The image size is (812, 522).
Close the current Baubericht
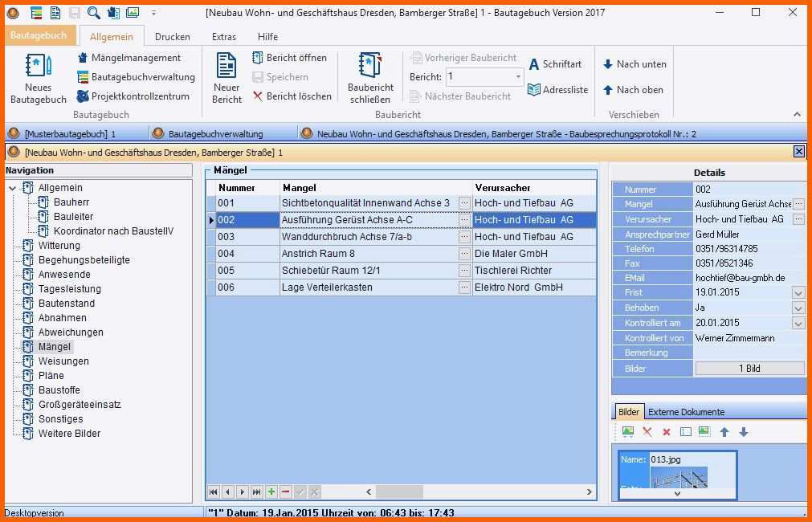point(370,79)
